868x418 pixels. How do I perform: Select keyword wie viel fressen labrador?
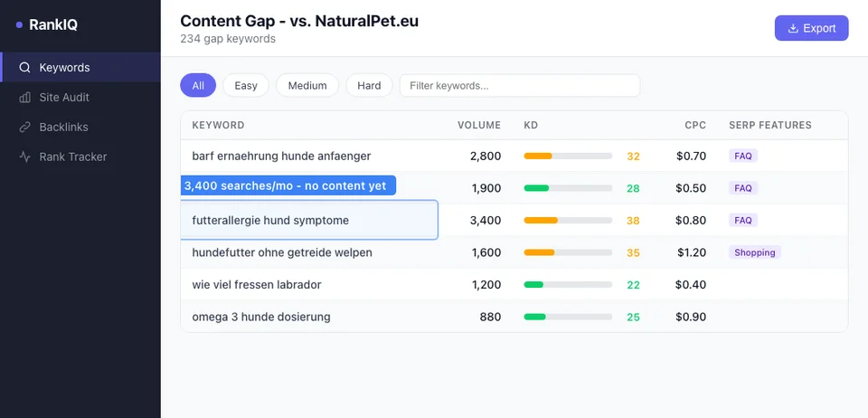pos(256,285)
